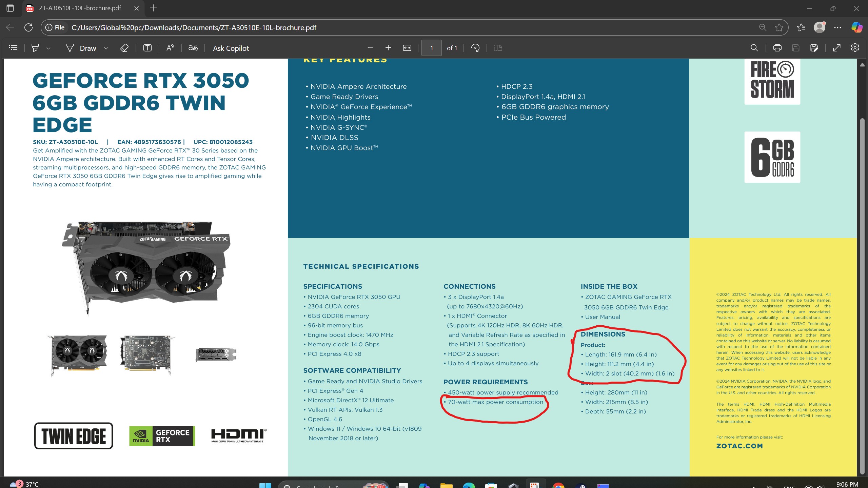Zoom in the PDF
The width and height of the screenshot is (868, 488).
click(x=388, y=48)
